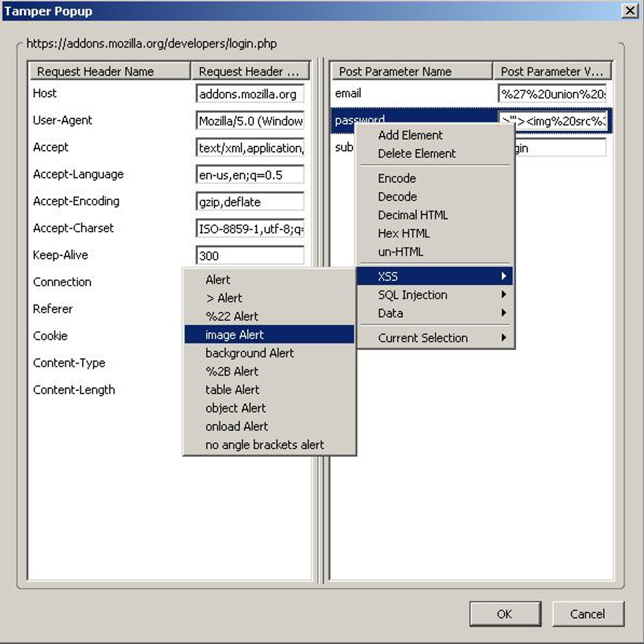644x644 pixels.
Task: Choose Decode from the menu
Action: click(397, 196)
